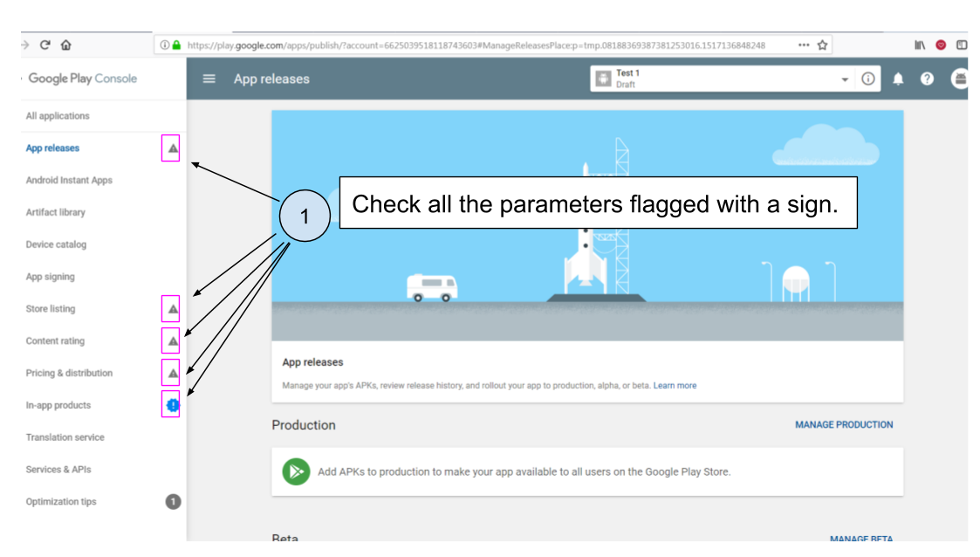Click the MANAGE BETA button

click(x=861, y=538)
